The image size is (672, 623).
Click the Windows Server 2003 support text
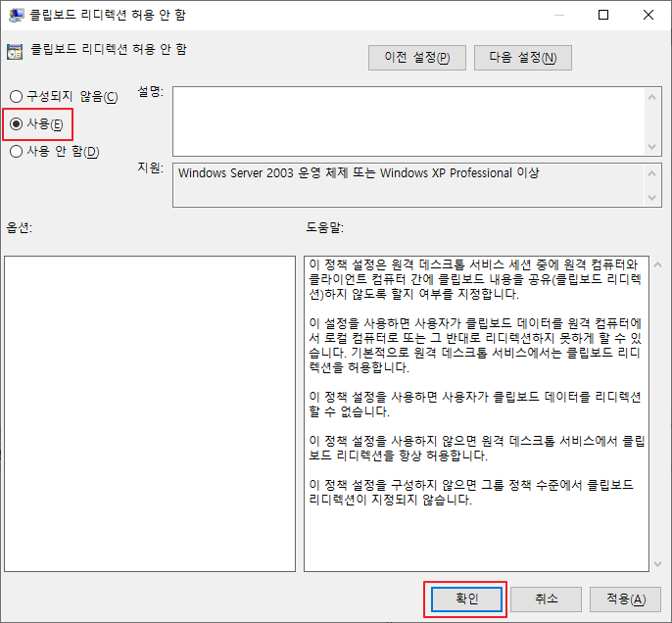click(x=359, y=173)
